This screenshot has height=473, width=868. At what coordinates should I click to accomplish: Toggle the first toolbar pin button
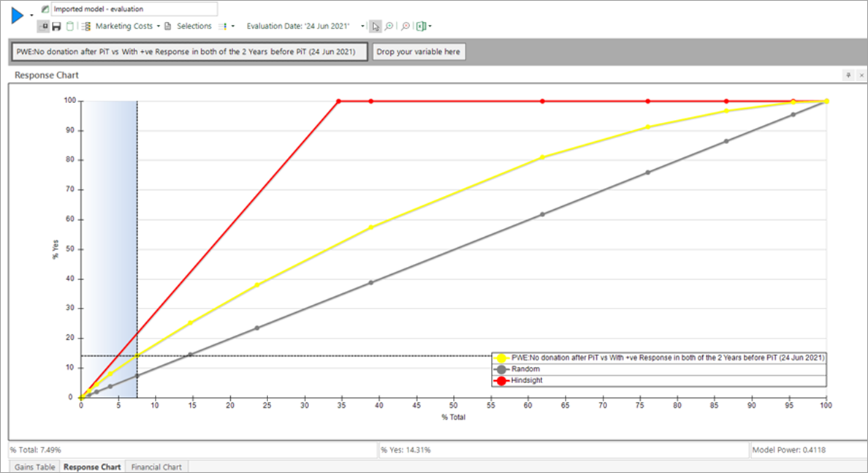click(44, 26)
